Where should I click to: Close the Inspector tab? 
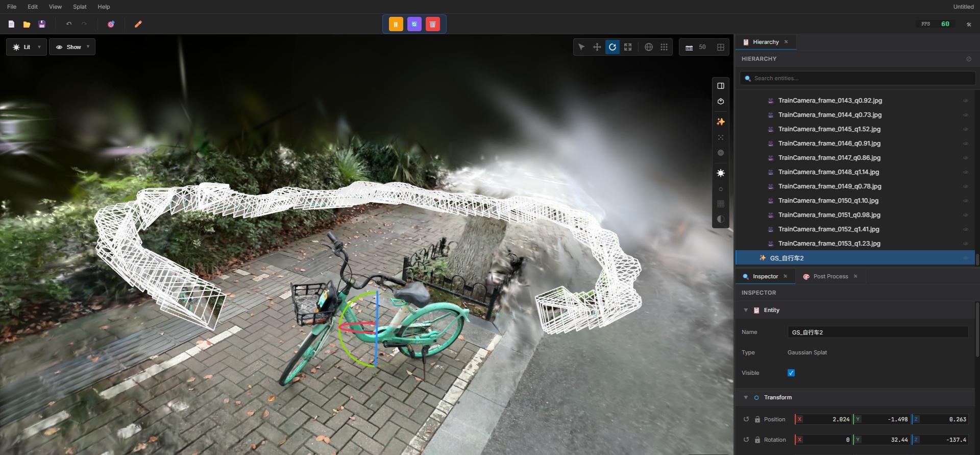point(786,276)
